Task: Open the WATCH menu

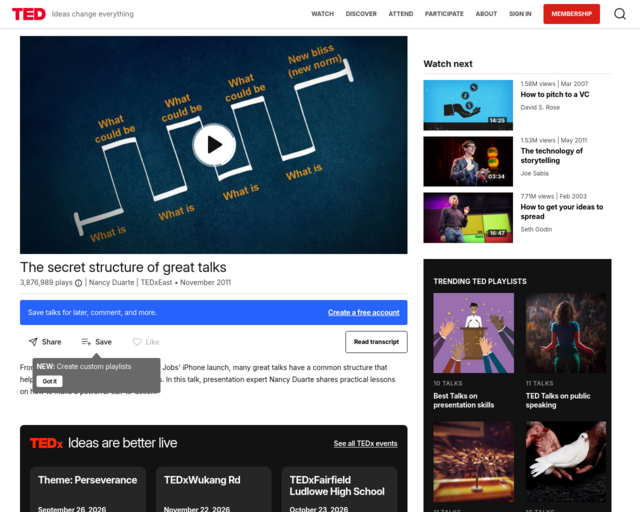Action: point(322,14)
